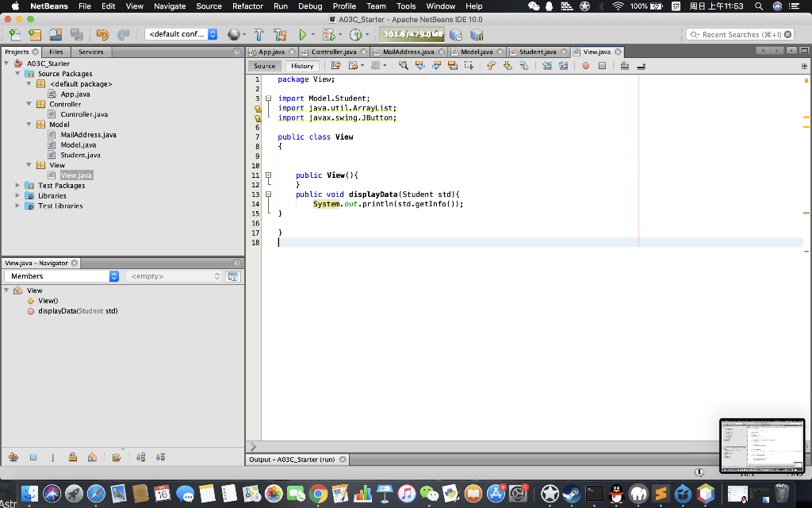This screenshot has width=812, height=508.
Task: Open the Services panel tab
Action: [90, 52]
